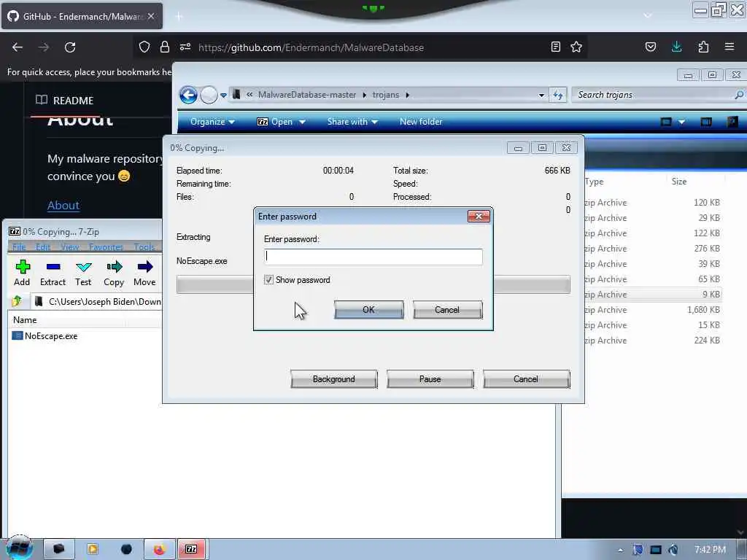747x560 pixels.
Task: Switch to 7-Zip taskbar button
Action: [x=192, y=549]
